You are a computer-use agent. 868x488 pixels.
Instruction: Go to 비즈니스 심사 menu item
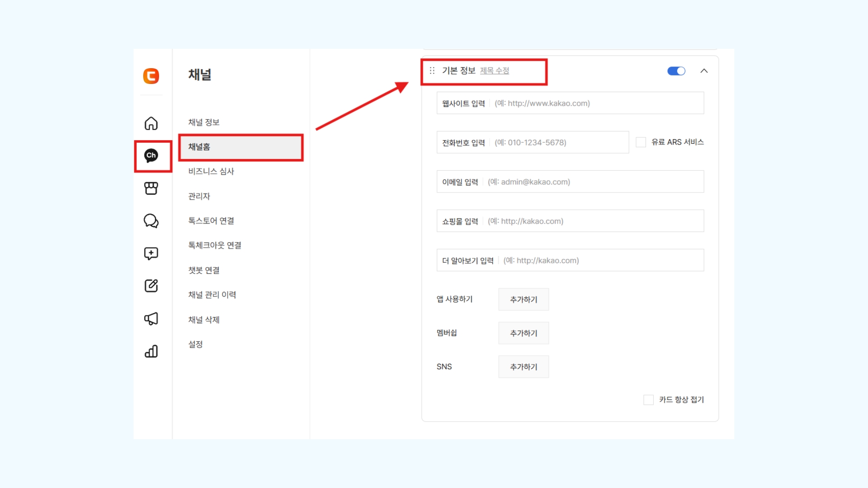click(x=211, y=171)
